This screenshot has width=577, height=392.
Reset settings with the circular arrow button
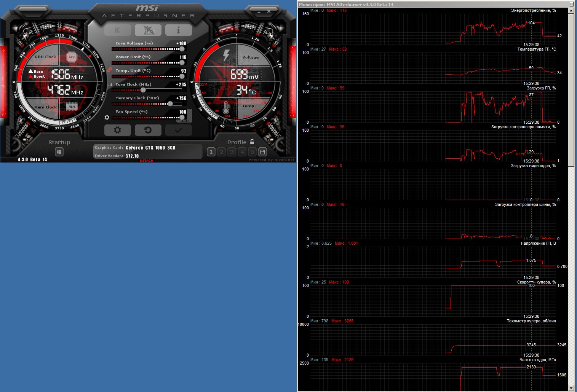(148, 130)
